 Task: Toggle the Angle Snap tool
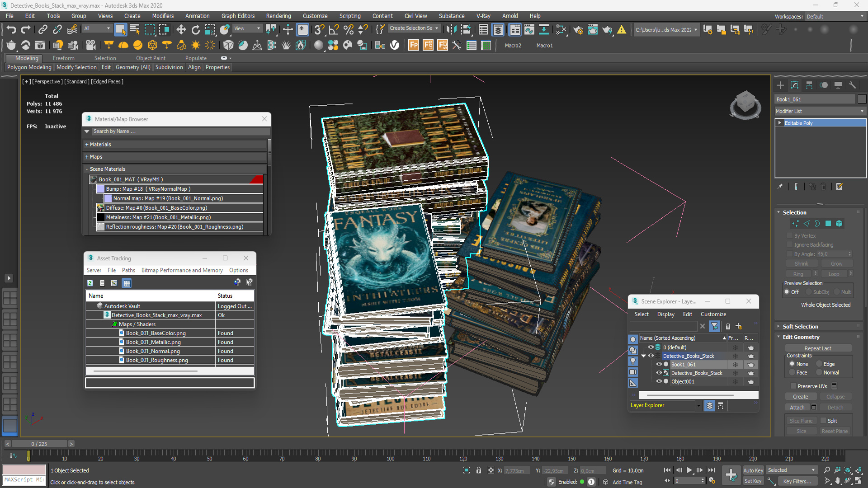pos(334,30)
